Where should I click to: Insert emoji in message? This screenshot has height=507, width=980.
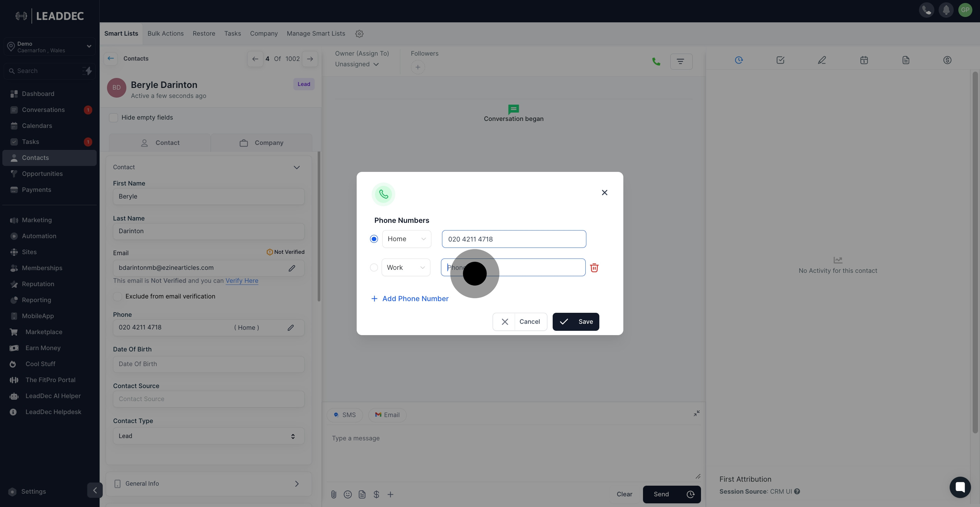(347, 494)
